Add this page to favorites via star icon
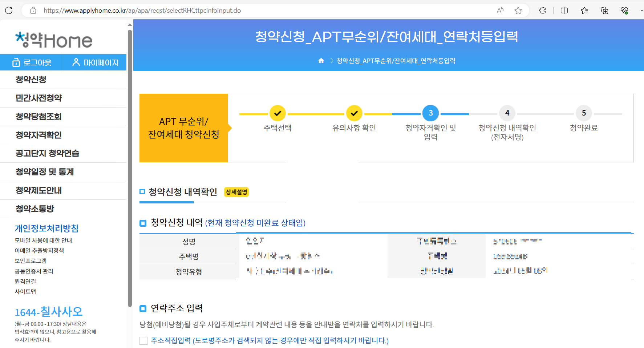The width and height of the screenshot is (644, 348). [518, 10]
